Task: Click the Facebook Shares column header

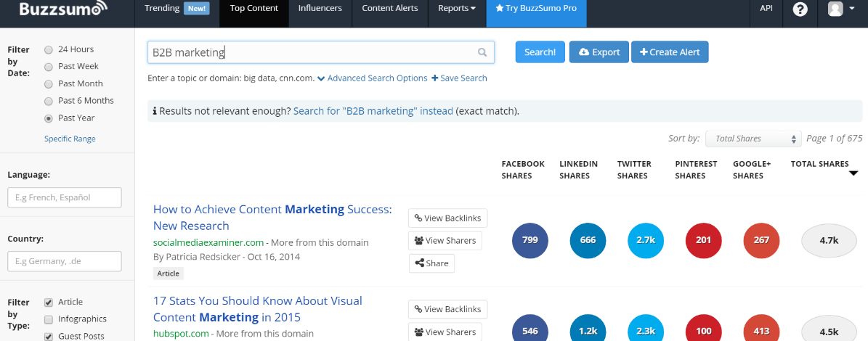Action: pos(523,170)
